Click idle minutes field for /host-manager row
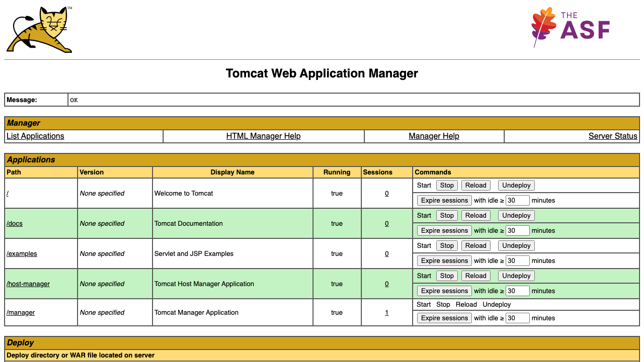 coord(518,291)
